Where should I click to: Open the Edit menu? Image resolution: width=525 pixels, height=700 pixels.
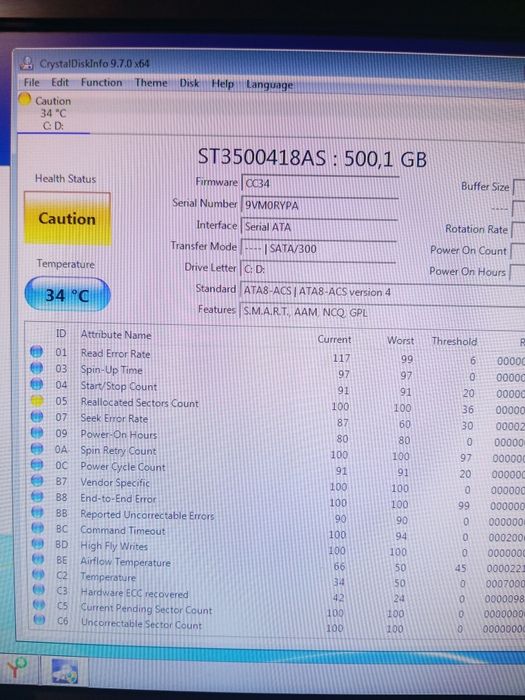click(60, 83)
